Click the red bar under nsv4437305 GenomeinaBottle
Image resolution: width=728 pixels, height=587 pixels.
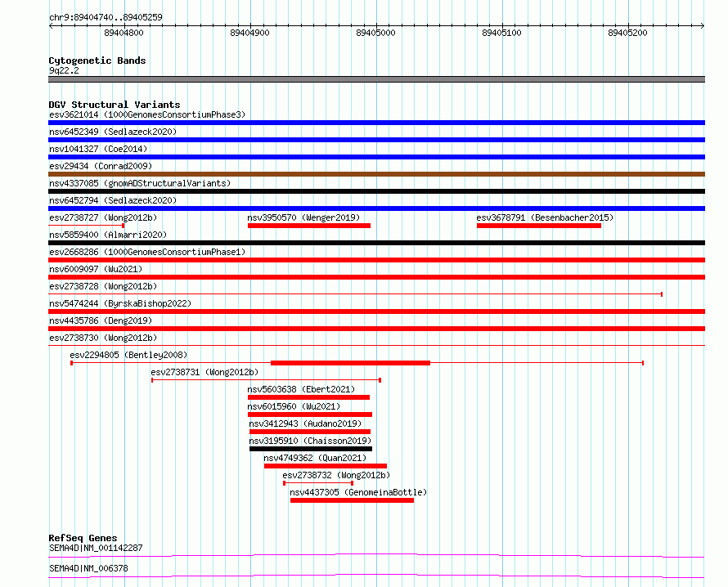pos(352,500)
